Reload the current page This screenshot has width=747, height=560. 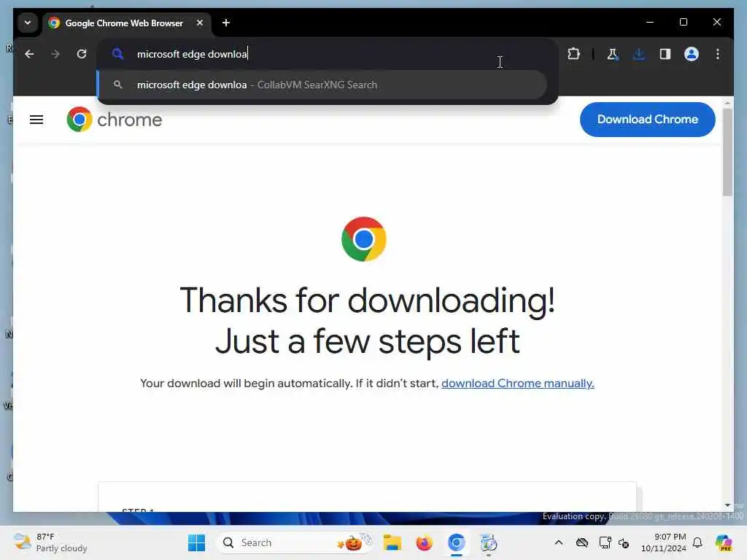click(82, 54)
